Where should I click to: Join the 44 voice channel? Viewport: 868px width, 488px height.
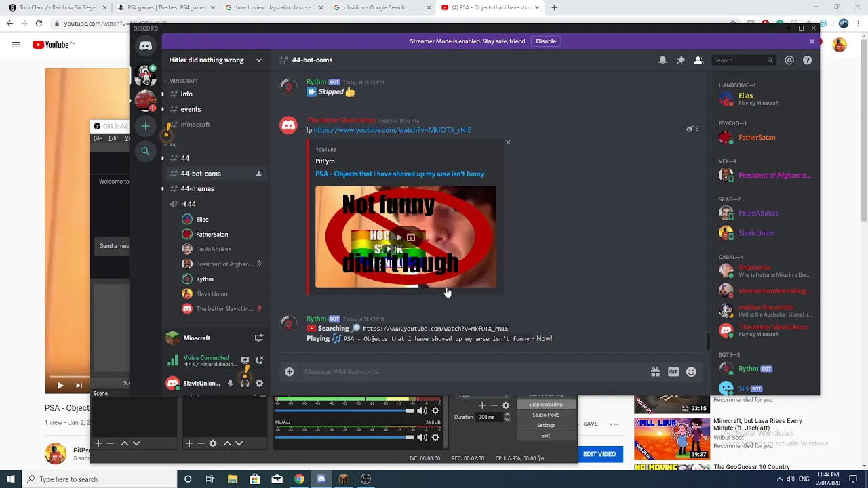coord(191,204)
